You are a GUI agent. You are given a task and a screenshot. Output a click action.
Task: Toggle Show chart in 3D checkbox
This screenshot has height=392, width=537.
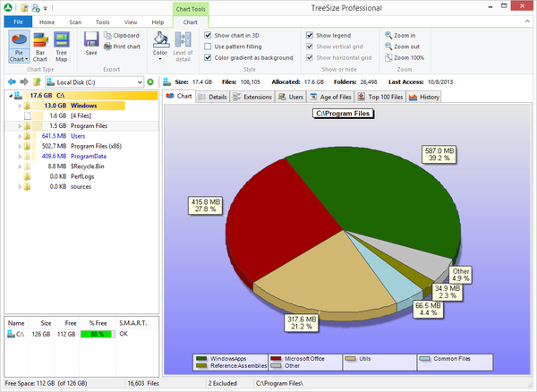(x=208, y=35)
